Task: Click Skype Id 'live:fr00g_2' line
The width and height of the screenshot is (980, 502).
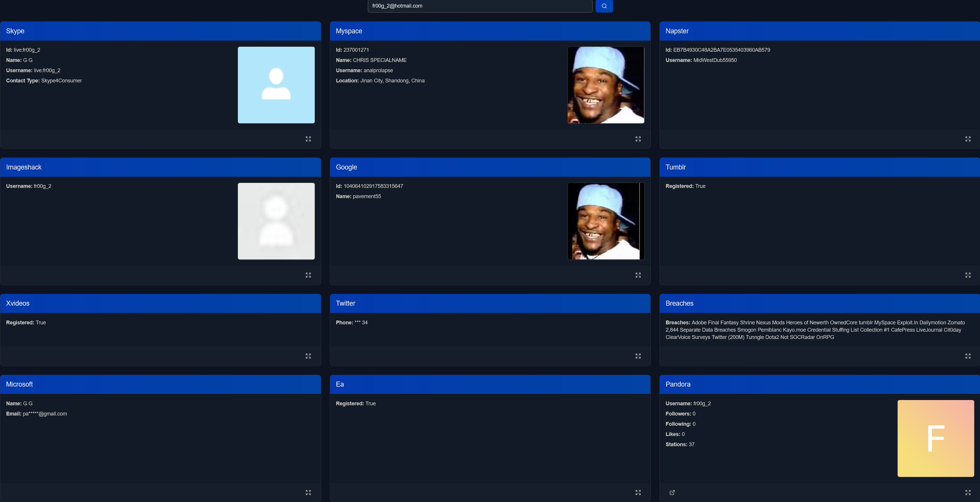Action: 23,50
